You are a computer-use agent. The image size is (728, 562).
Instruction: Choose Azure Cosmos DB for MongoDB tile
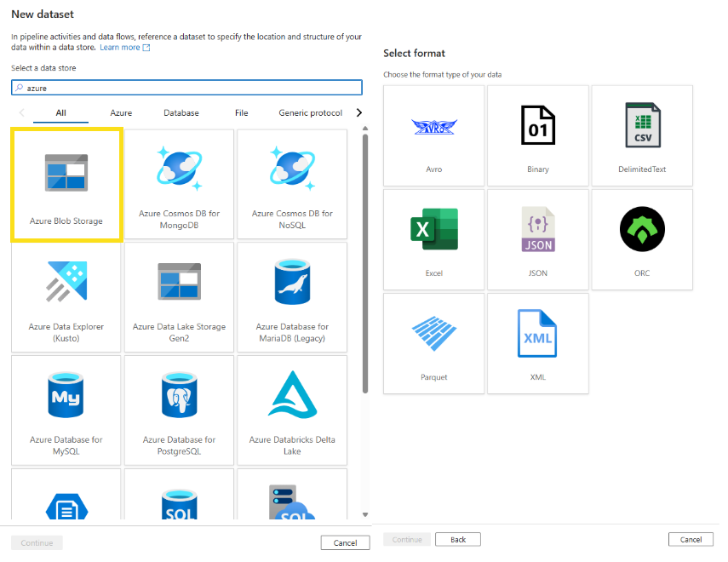point(179,185)
